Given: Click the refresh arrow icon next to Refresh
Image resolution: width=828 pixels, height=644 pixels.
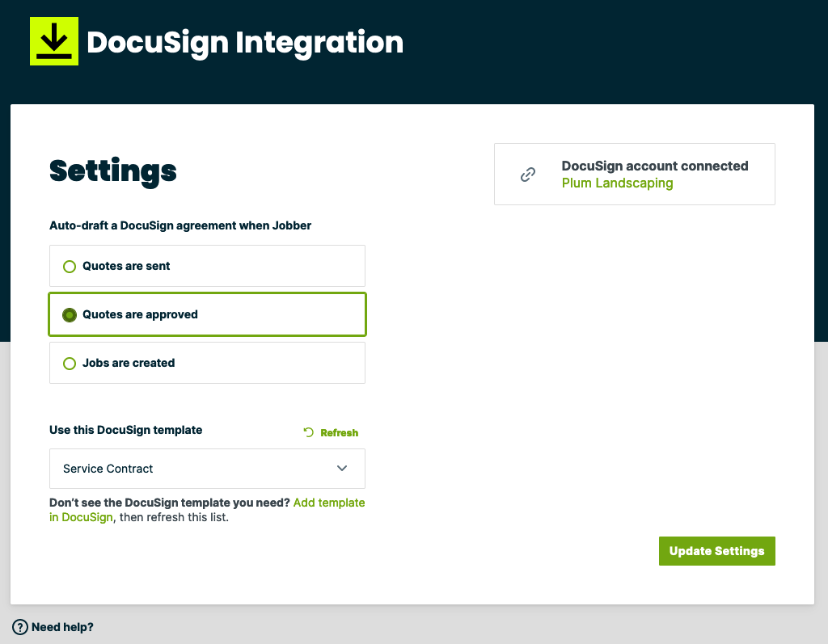Looking at the screenshot, I should tap(307, 432).
